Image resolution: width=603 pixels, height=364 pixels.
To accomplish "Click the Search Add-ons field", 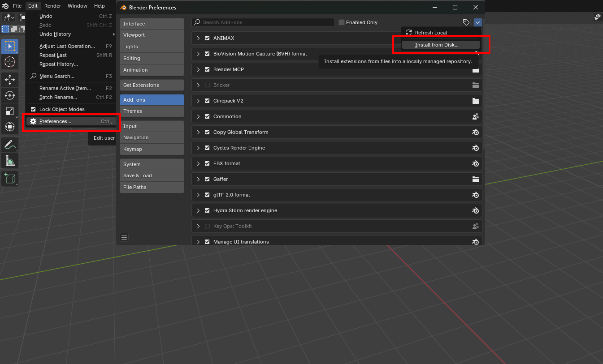I will (263, 22).
